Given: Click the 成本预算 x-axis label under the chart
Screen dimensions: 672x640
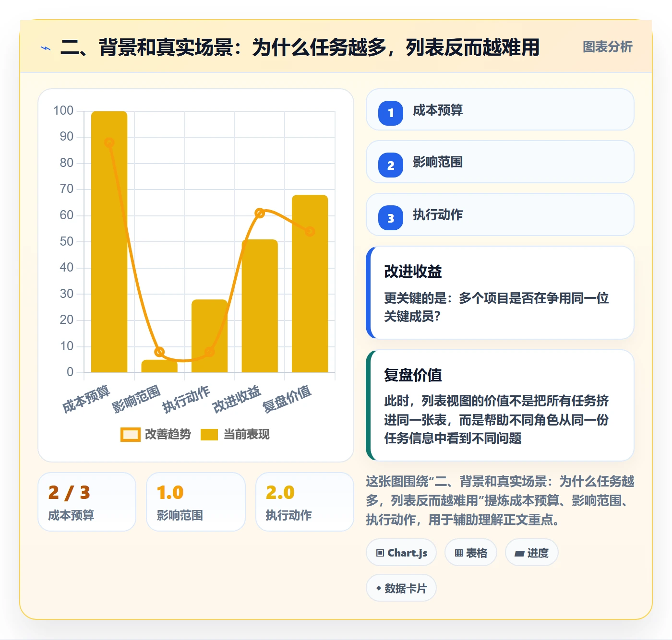Looking at the screenshot, I should click(x=86, y=399).
